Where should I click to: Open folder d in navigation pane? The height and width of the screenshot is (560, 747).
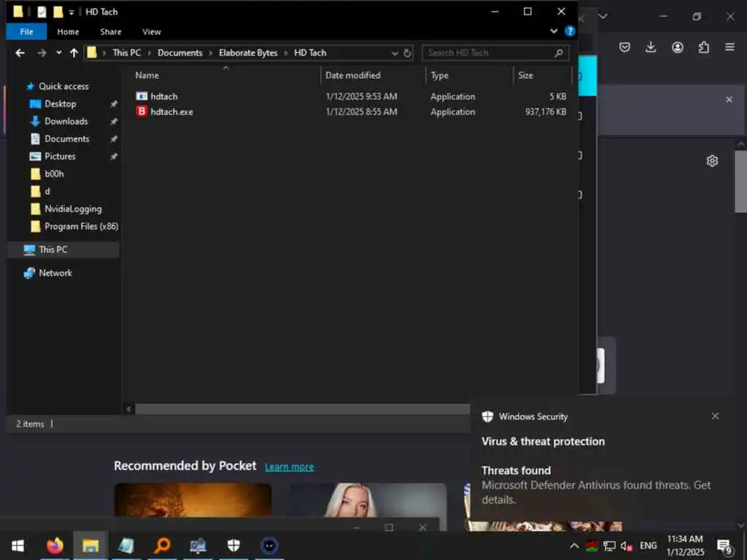coord(47,192)
